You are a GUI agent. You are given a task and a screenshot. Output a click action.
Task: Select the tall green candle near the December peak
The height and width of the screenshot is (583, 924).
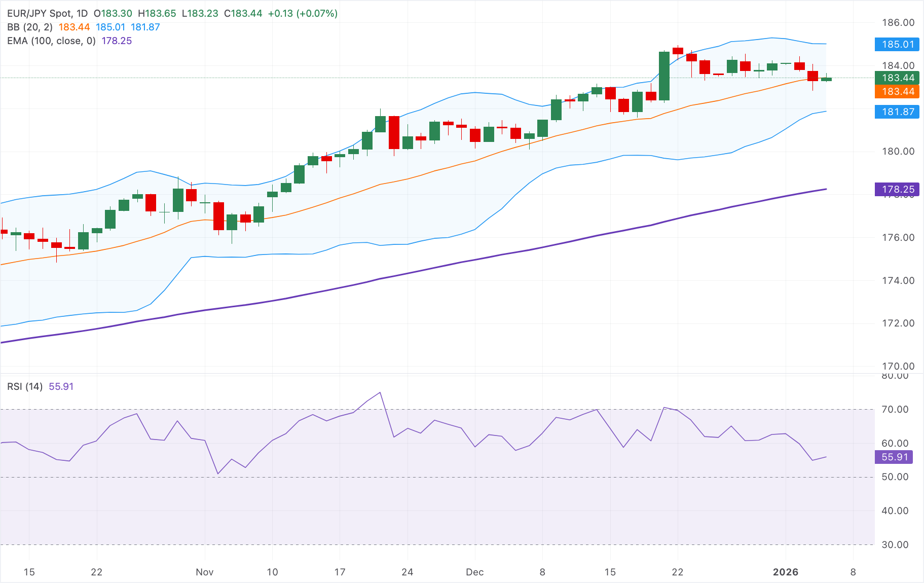point(664,76)
